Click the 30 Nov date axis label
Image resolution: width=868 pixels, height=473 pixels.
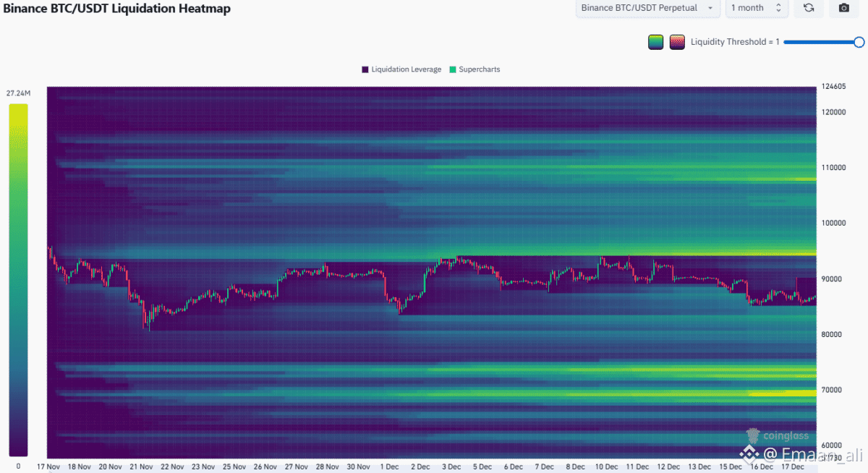point(358,466)
